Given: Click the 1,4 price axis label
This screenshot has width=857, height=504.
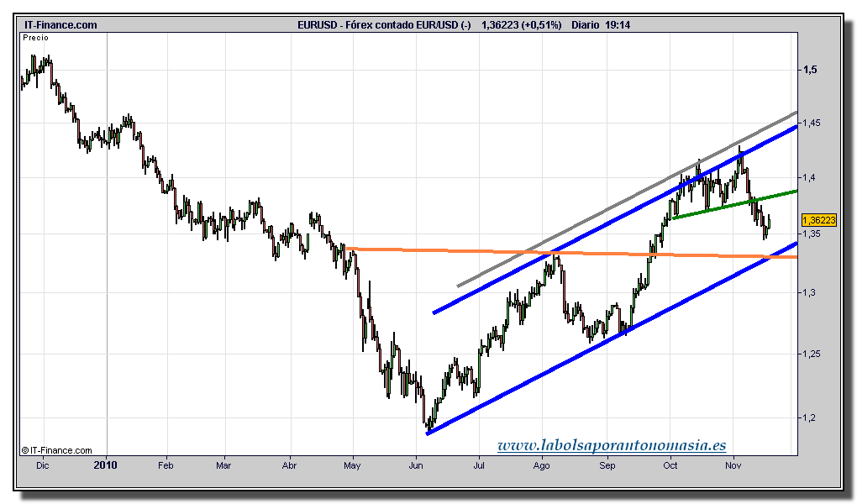Looking at the screenshot, I should point(809,177).
